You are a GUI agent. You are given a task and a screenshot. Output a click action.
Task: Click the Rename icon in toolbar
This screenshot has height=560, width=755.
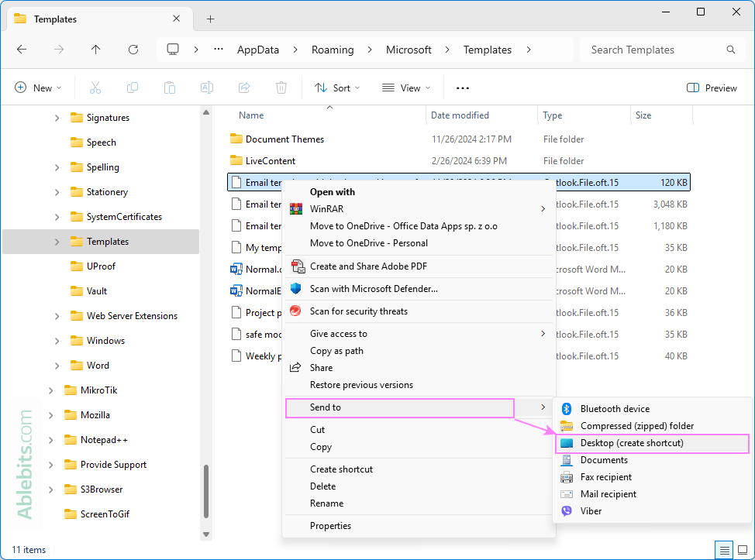coord(207,88)
